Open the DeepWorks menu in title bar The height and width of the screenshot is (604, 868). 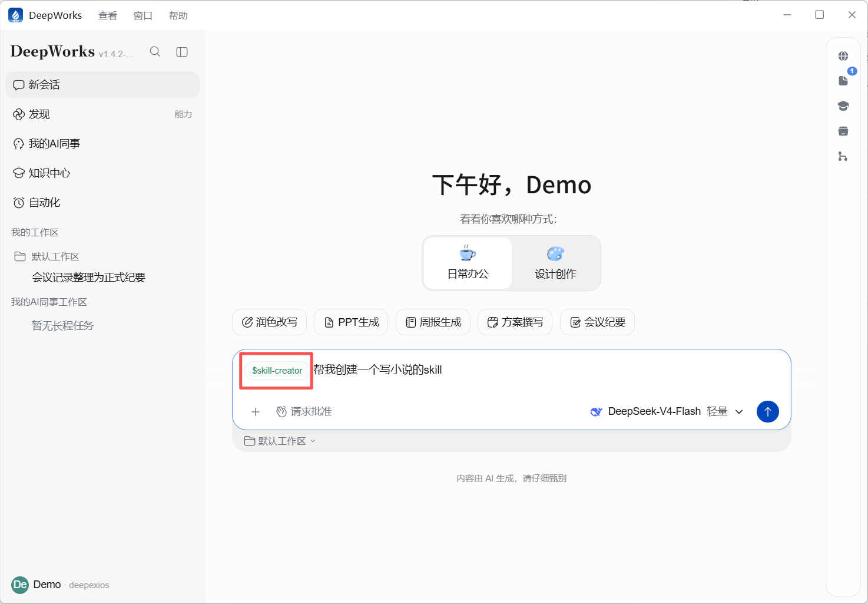point(55,15)
